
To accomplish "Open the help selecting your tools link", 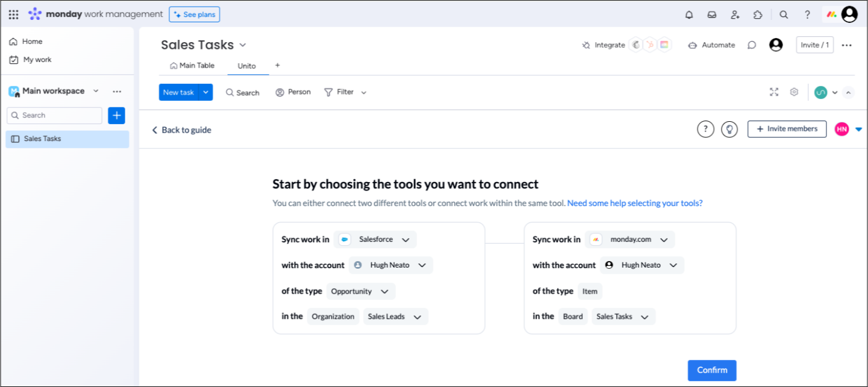I will (x=634, y=203).
